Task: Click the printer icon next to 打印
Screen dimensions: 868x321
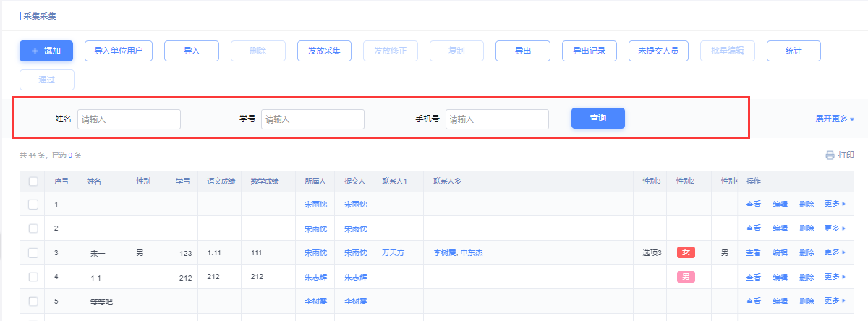Action: click(830, 155)
